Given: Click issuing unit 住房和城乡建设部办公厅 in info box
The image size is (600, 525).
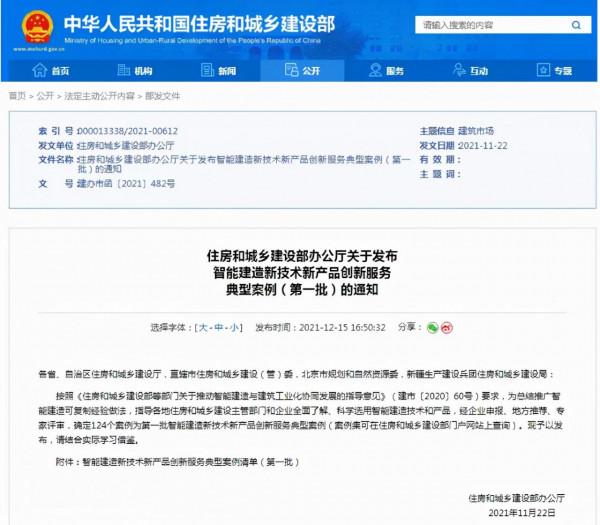Looking at the screenshot, I should [x=126, y=145].
